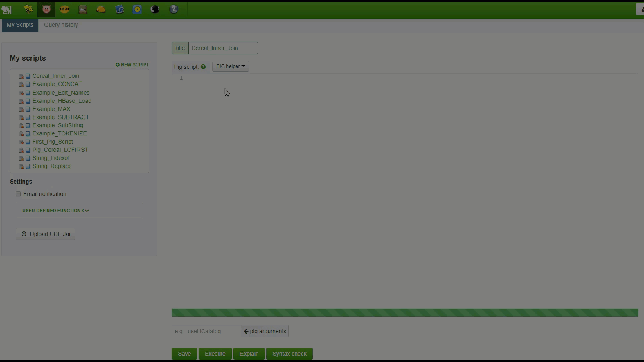Open the PIG helper dropdown
The image size is (644, 362).
[230, 66]
